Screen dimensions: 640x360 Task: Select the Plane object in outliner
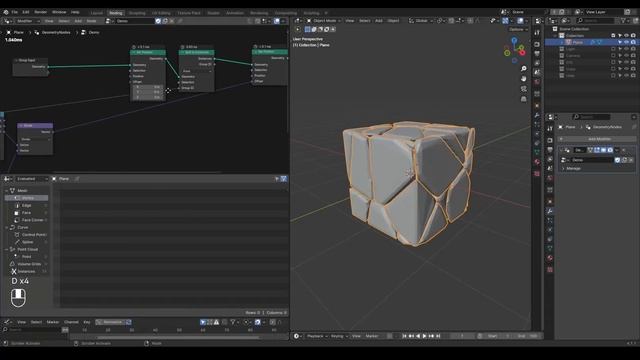pos(578,42)
